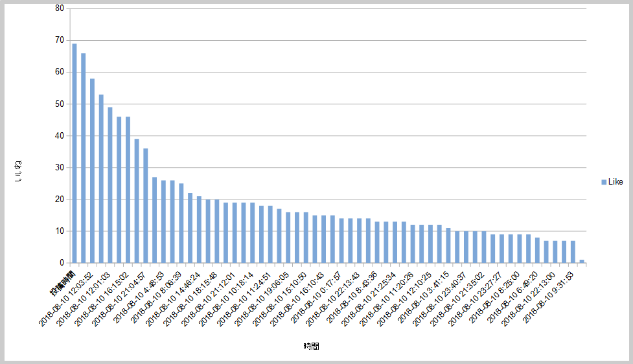
Task: Select the bar with value 49
Action: tap(109, 185)
